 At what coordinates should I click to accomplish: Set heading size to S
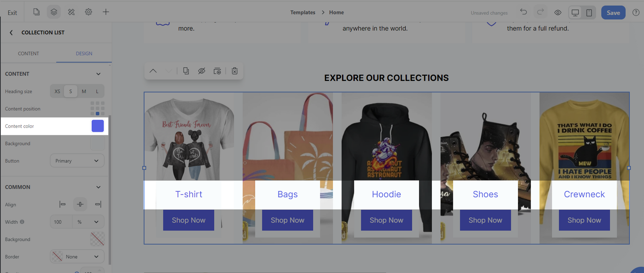(70, 91)
